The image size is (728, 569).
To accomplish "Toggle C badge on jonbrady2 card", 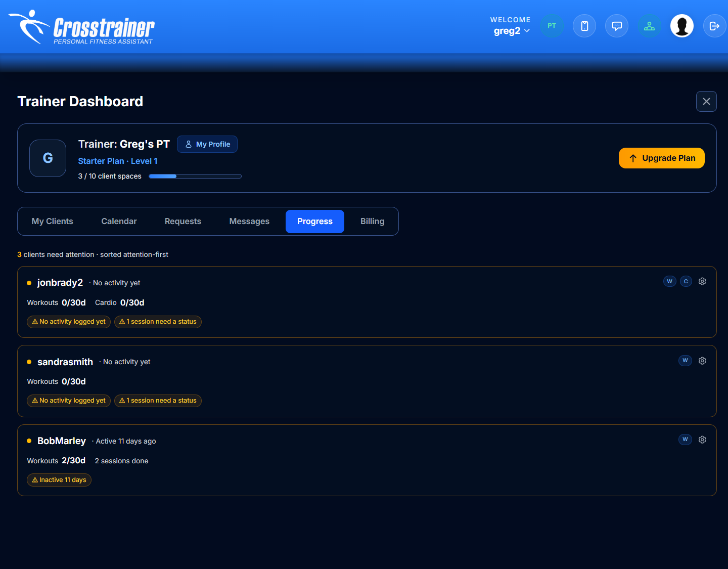I will coord(686,281).
